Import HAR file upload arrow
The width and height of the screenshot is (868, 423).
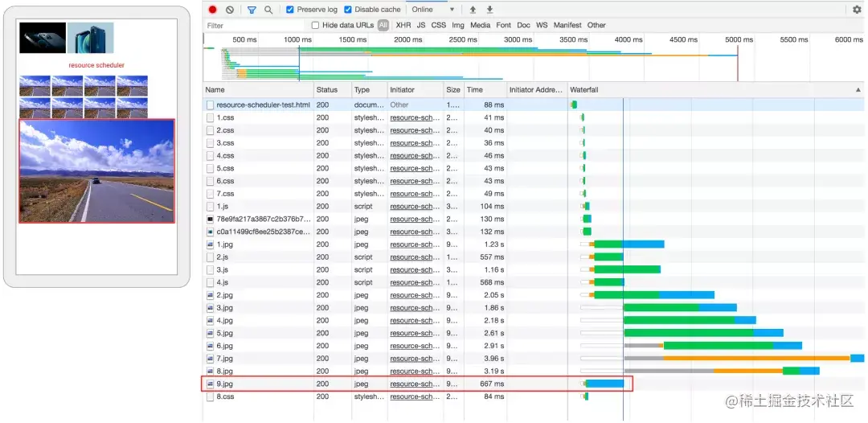pos(473,10)
